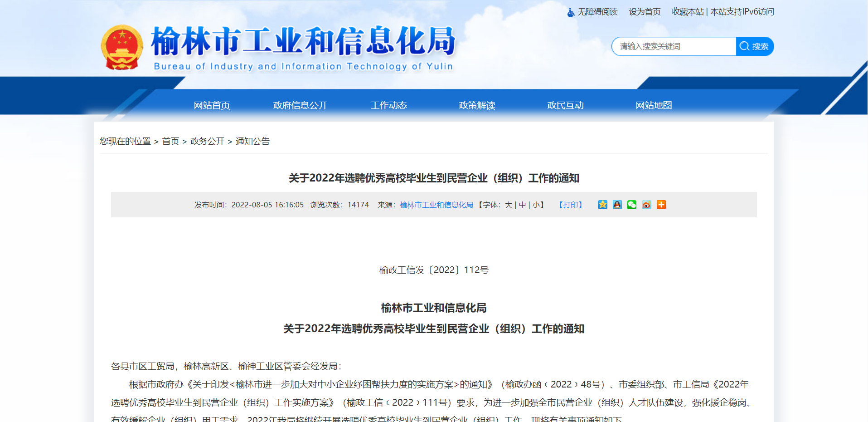
Task: Set font size to 大 (large)
Action: [x=509, y=205]
